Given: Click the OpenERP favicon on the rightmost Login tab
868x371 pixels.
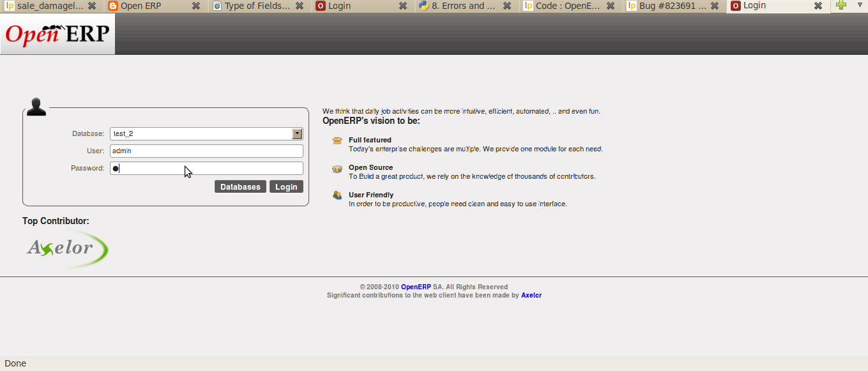Looking at the screenshot, I should (x=736, y=6).
